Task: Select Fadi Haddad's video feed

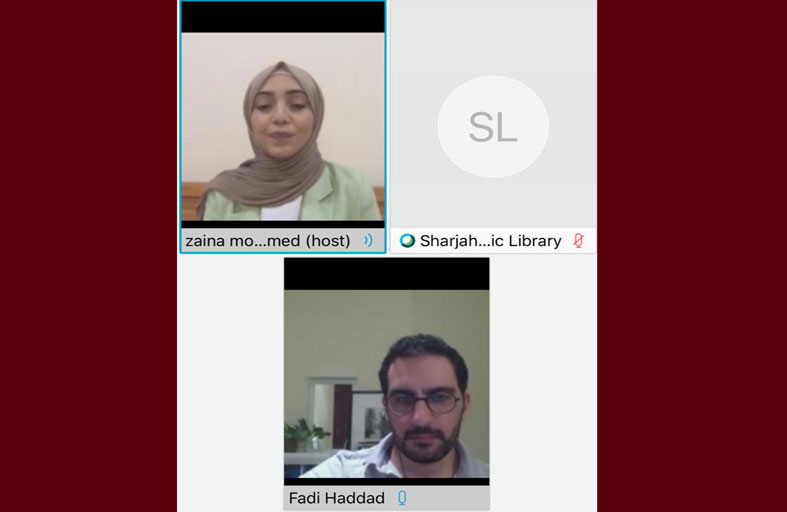Action: 386,383
